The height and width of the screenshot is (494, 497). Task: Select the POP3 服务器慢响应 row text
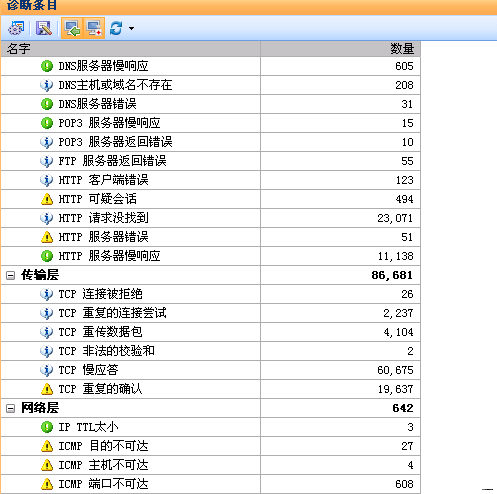pyautogui.click(x=109, y=123)
